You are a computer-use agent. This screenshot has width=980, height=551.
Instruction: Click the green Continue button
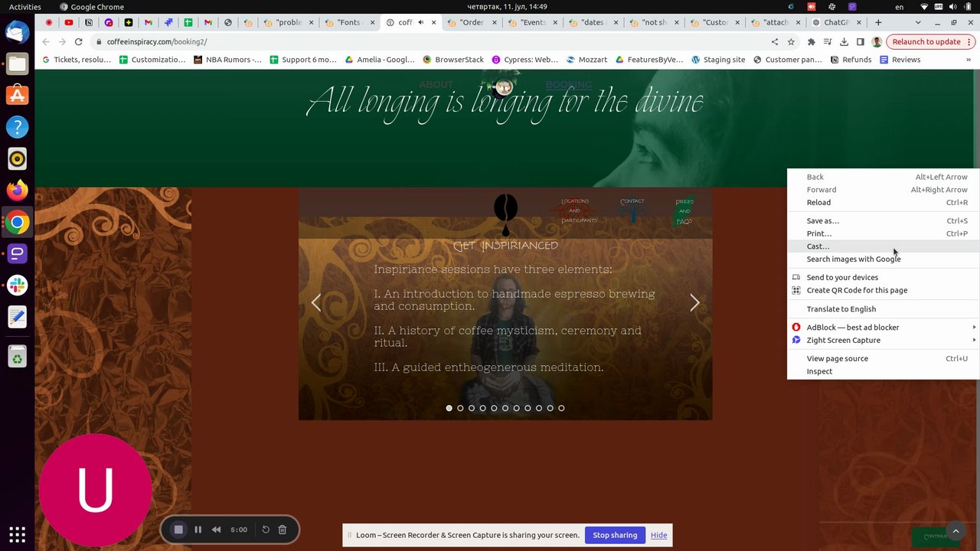pos(932,536)
